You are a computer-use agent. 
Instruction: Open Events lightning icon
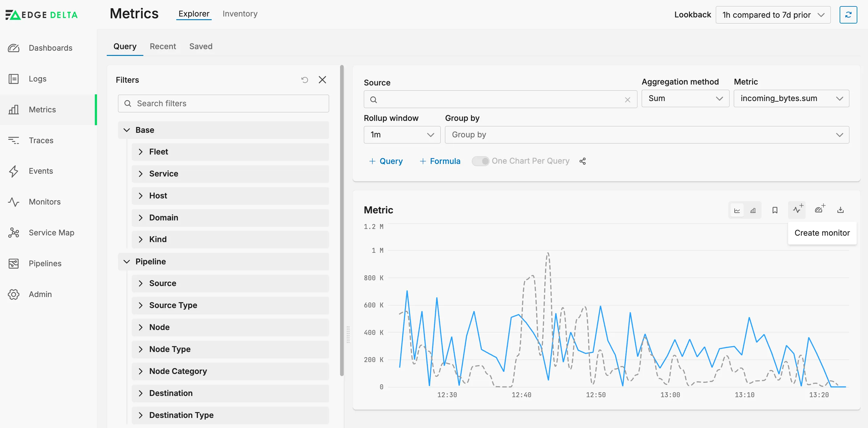(13, 171)
